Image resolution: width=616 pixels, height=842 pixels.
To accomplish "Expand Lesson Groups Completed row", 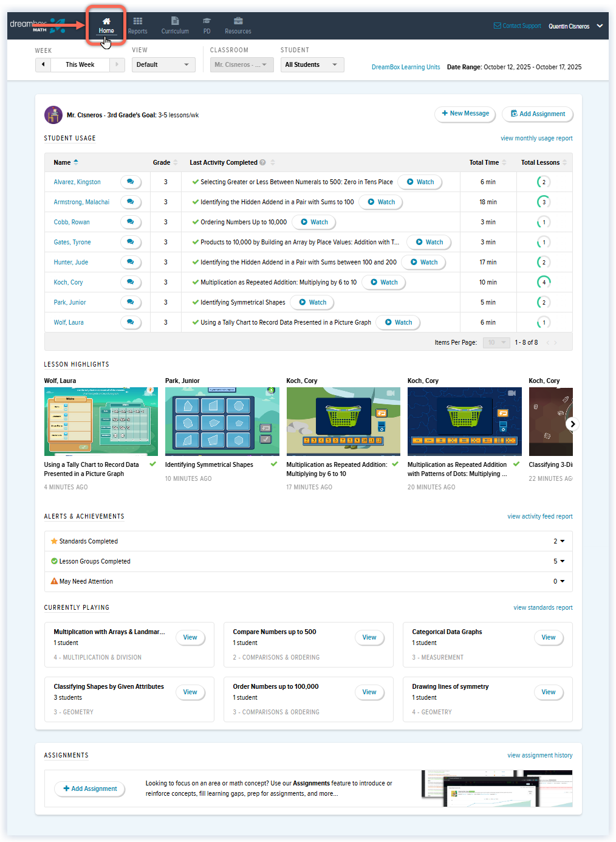I will pyautogui.click(x=309, y=561).
